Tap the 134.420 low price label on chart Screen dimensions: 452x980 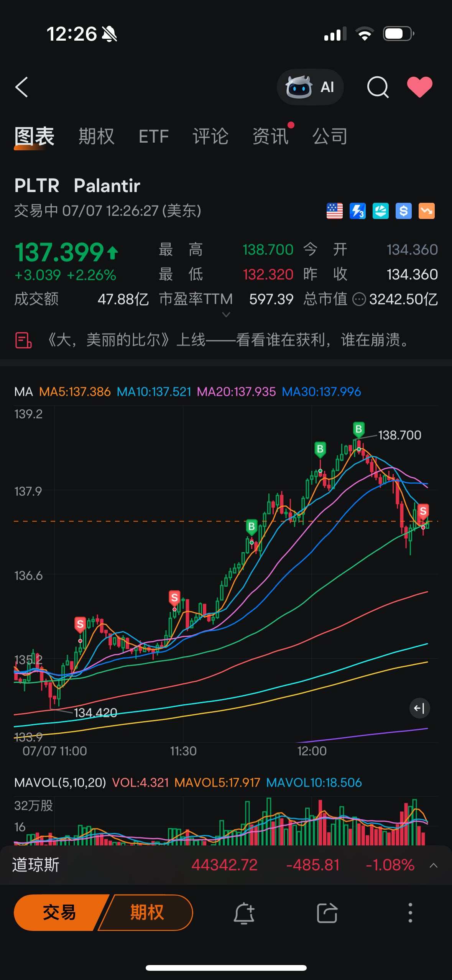95,713
